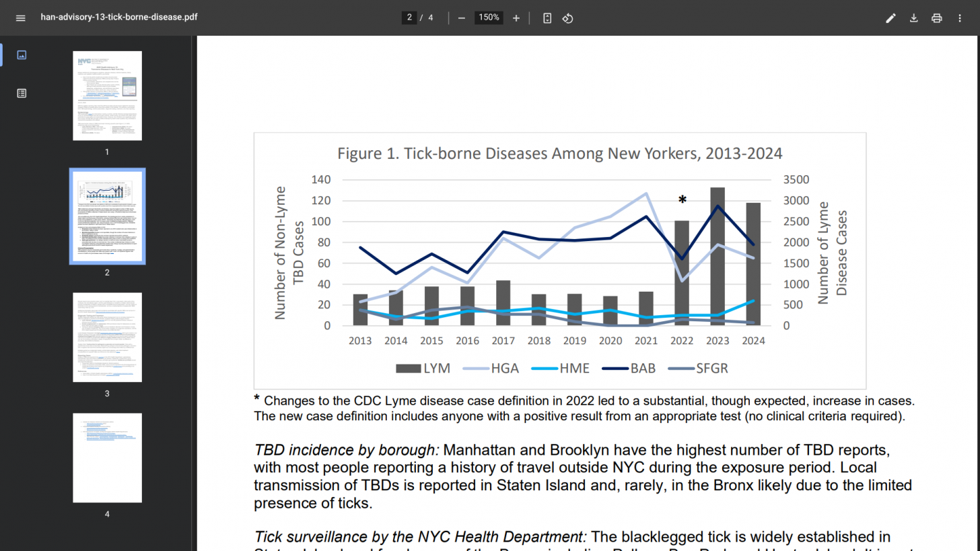Print the document

(936, 18)
